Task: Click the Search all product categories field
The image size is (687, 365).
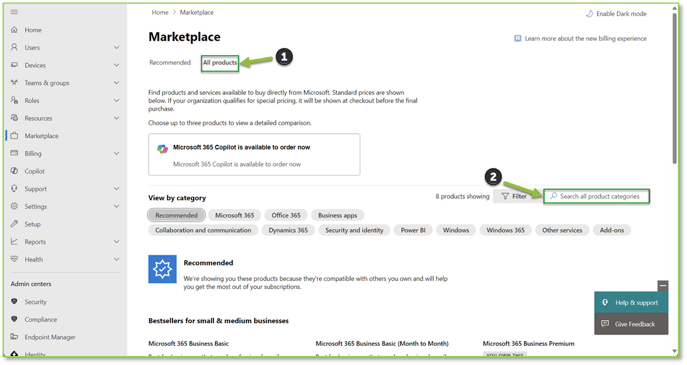Action: coord(596,196)
